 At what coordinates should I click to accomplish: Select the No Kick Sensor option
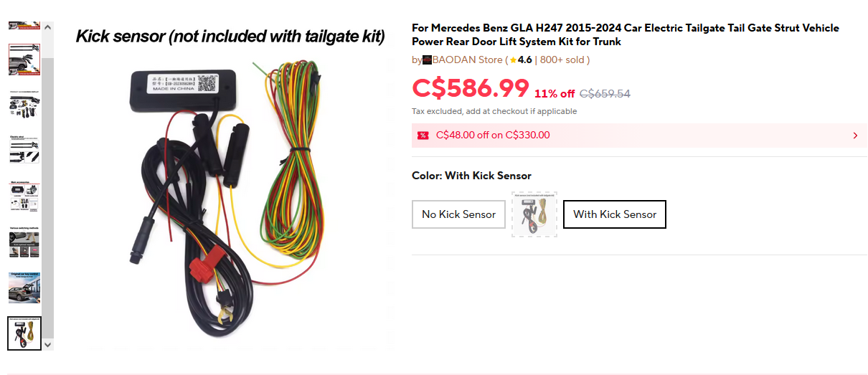tap(458, 214)
